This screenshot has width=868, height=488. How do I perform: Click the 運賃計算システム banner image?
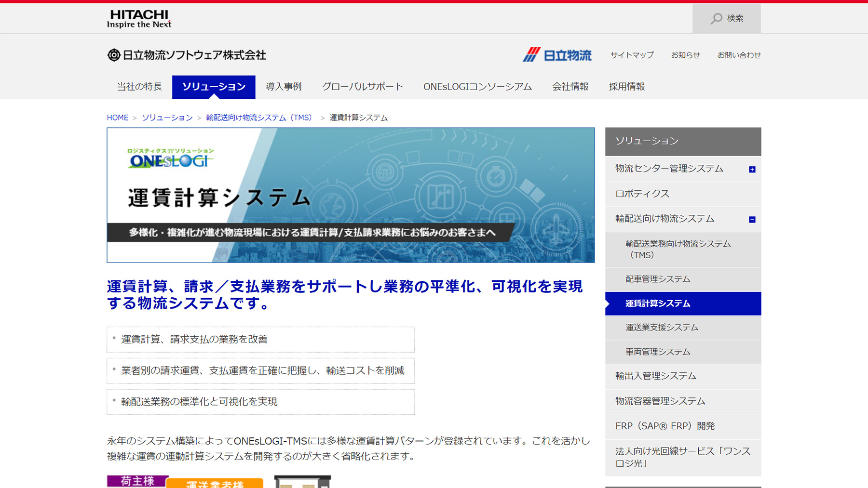351,195
